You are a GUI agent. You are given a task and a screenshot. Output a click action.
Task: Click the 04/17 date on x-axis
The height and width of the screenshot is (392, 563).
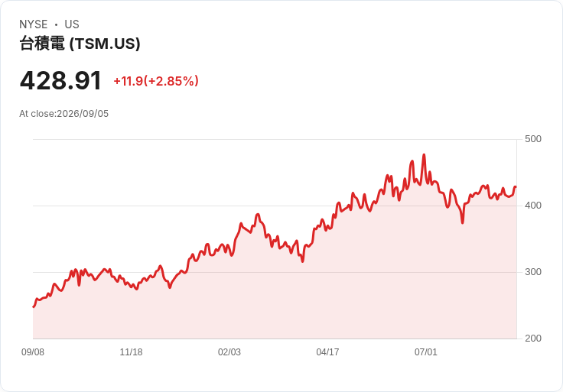(327, 352)
